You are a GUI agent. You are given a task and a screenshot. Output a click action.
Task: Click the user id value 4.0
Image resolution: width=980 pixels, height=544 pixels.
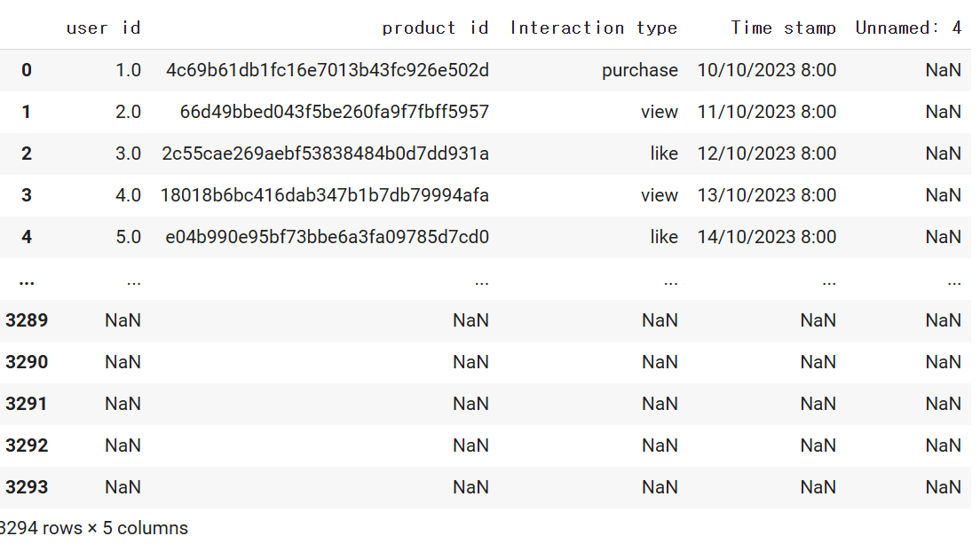point(128,195)
